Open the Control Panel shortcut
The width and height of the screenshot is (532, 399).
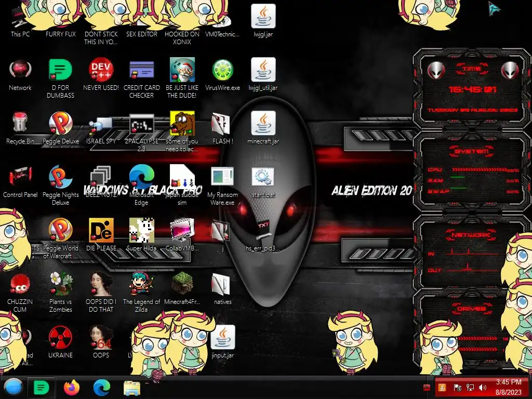[x=20, y=176]
